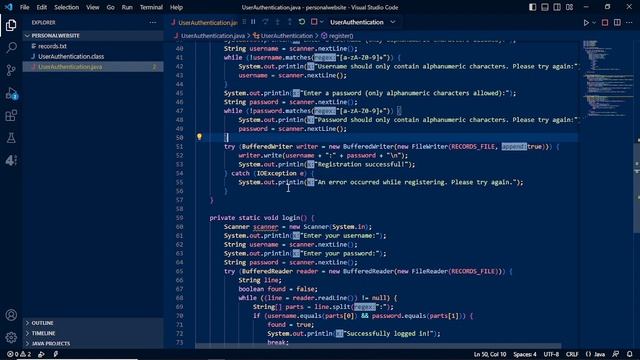Open the Explorer view in activity bar
This screenshot has width=640, height=360.
(11, 25)
